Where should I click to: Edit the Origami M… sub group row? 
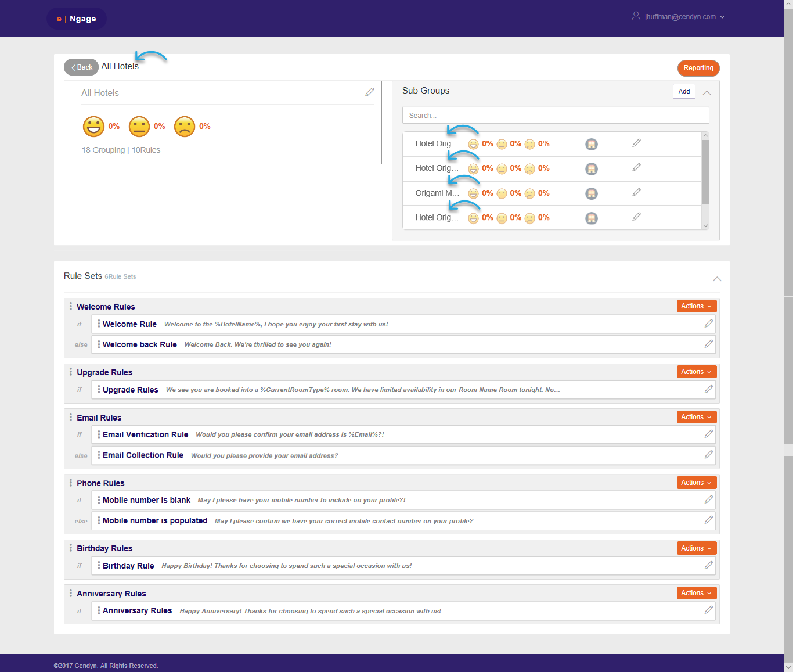click(636, 192)
